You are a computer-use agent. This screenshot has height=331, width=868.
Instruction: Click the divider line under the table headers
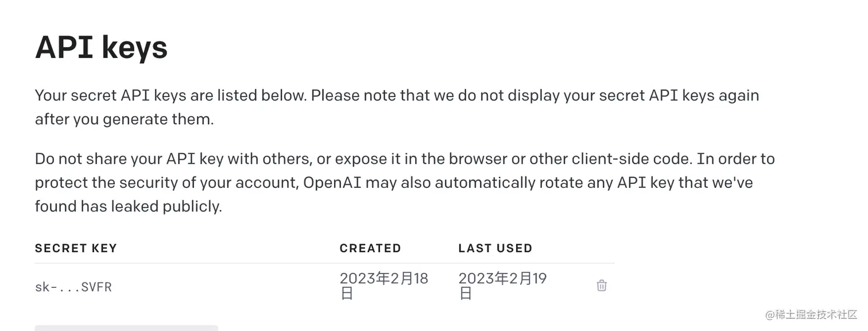coord(324,263)
